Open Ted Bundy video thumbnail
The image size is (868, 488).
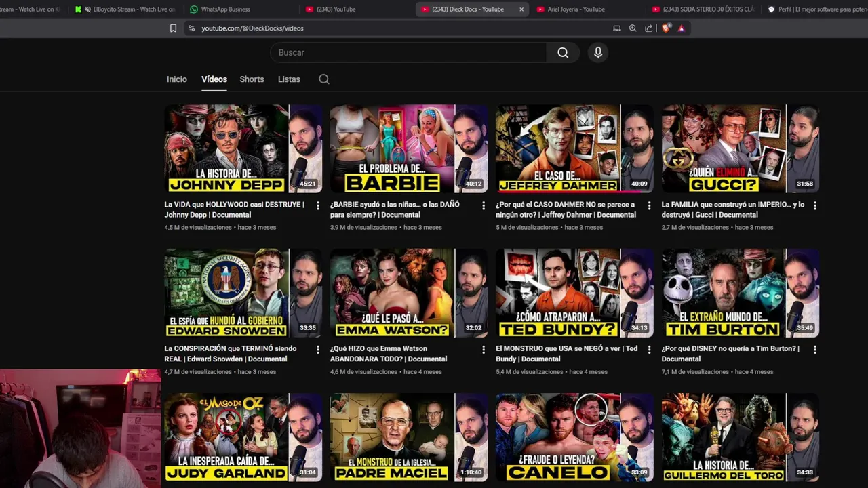(574, 293)
